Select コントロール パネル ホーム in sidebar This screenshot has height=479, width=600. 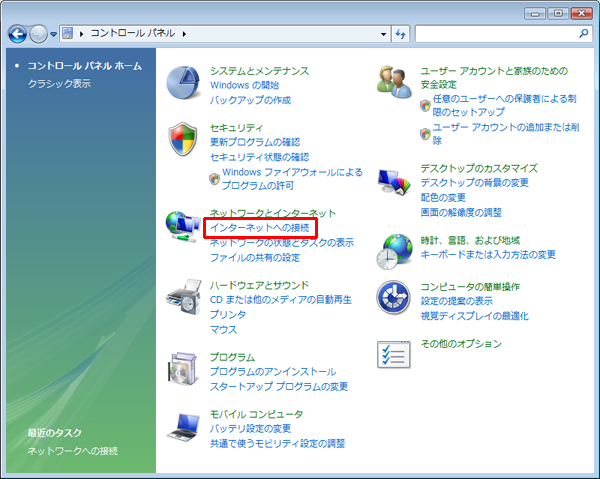pos(85,66)
